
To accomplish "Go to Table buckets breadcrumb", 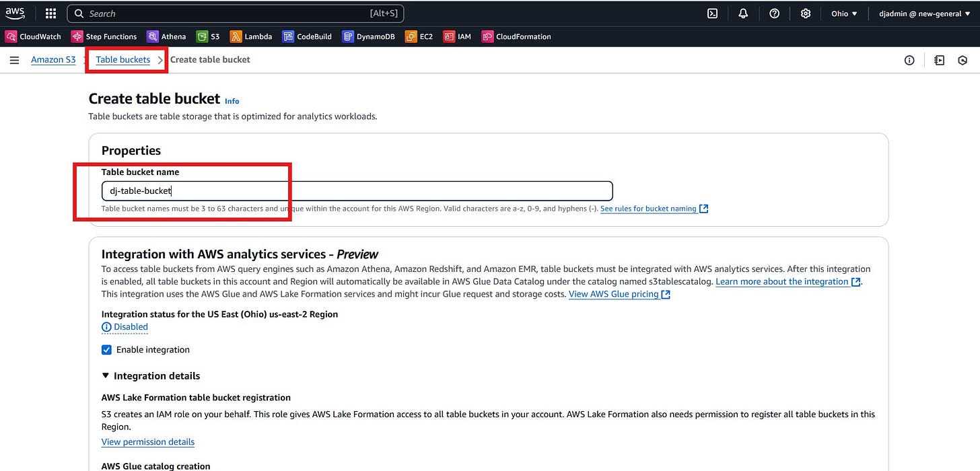I will [123, 60].
